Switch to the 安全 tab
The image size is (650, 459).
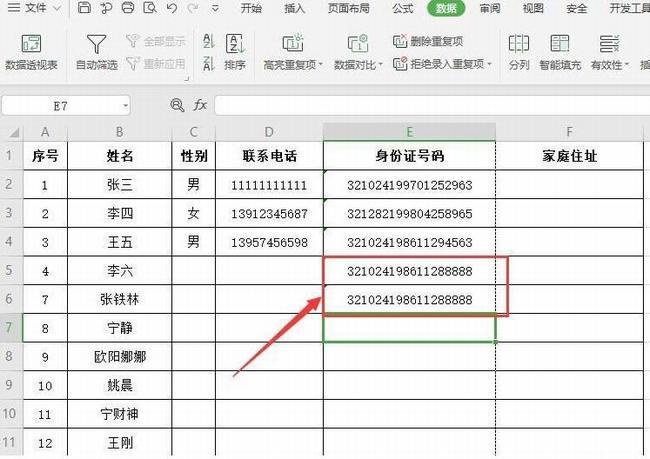(x=577, y=8)
